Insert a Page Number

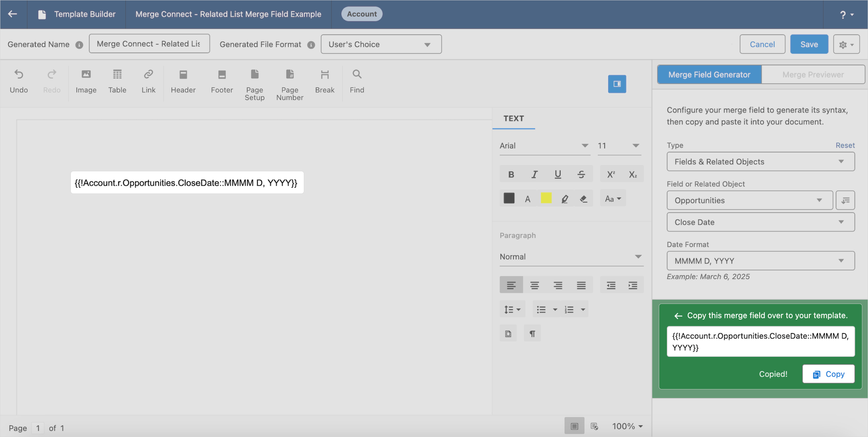[289, 84]
